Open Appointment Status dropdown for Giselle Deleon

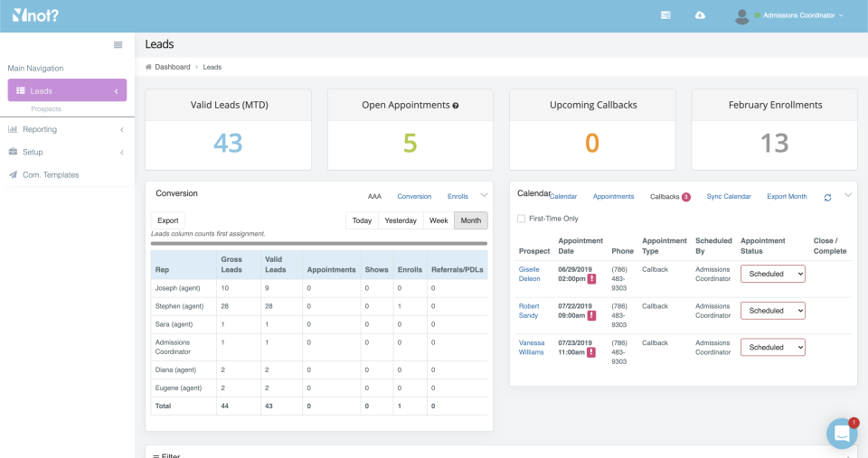coord(772,274)
